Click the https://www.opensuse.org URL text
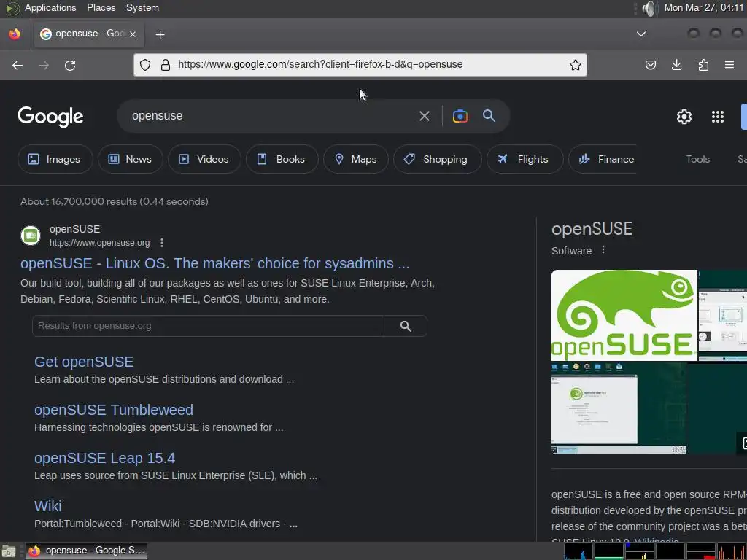Viewport: 747px width, 560px height. coord(99,243)
